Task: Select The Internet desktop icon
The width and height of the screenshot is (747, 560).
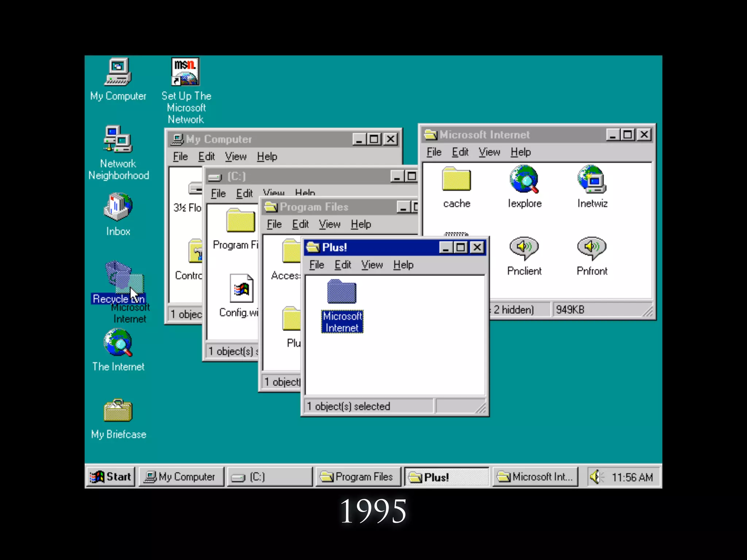Action: click(118, 350)
